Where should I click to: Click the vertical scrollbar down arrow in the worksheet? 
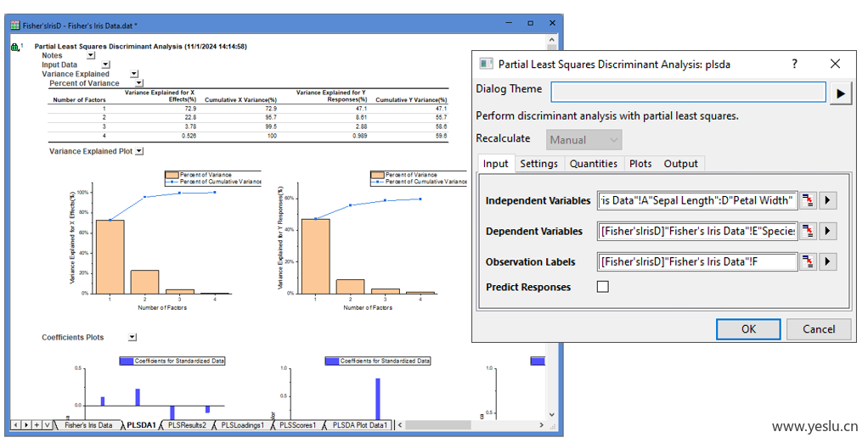tap(551, 414)
